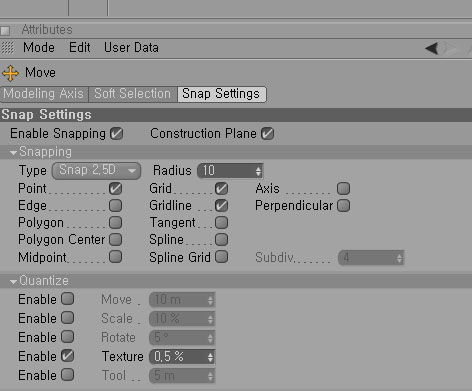Screen dimensions: 472x391
Task: Open the Snap 2.5D type dropdown
Action: (x=97, y=171)
